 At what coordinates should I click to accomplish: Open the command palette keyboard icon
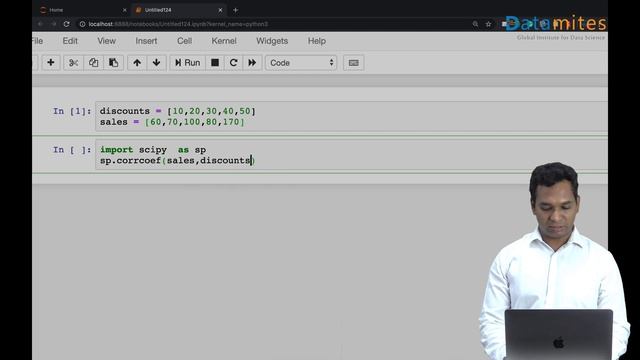pyautogui.click(x=353, y=63)
